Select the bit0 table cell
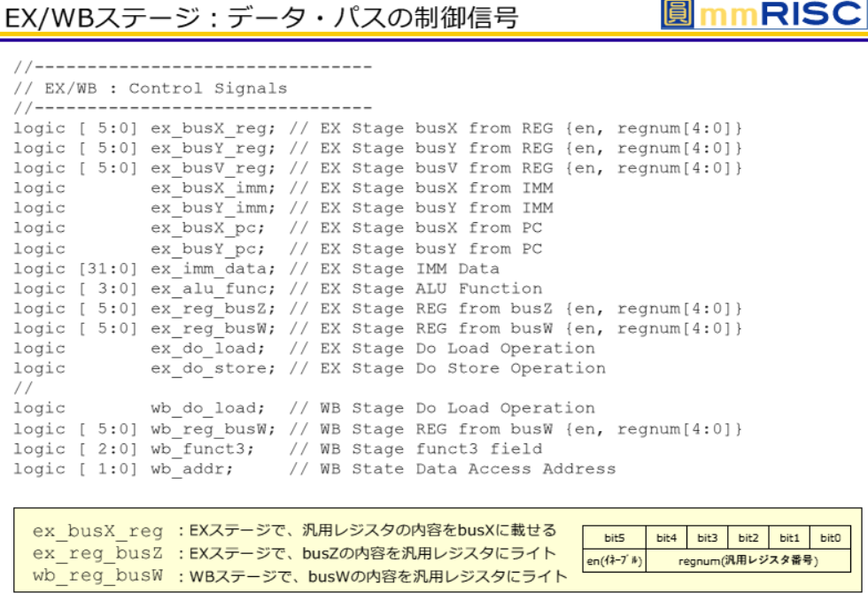868x593 pixels. [830, 538]
